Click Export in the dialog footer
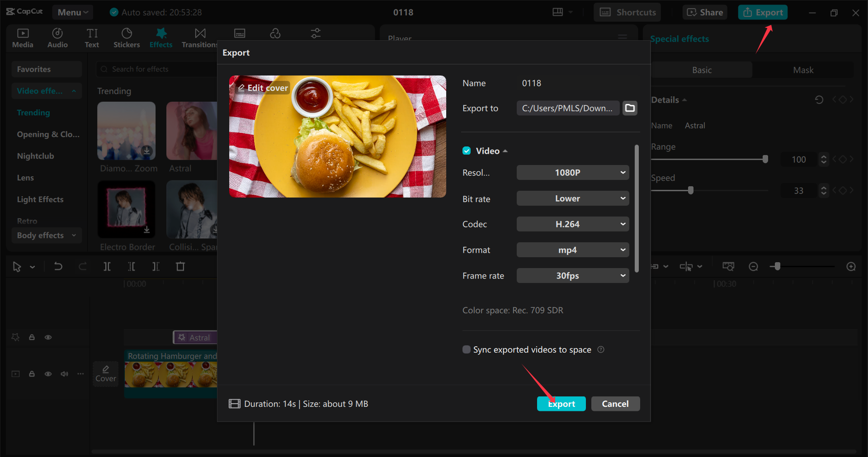 tap(561, 404)
